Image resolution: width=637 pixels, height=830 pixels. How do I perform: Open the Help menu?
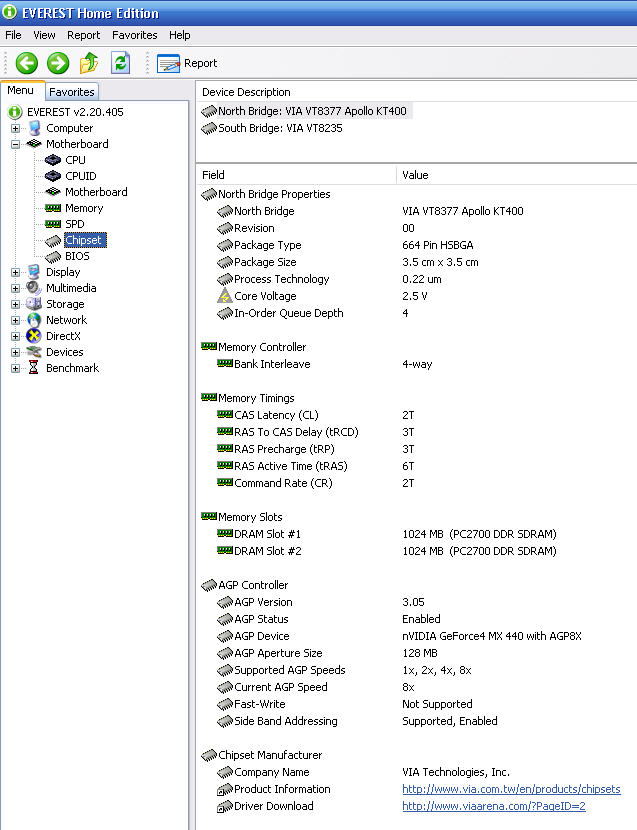(180, 35)
